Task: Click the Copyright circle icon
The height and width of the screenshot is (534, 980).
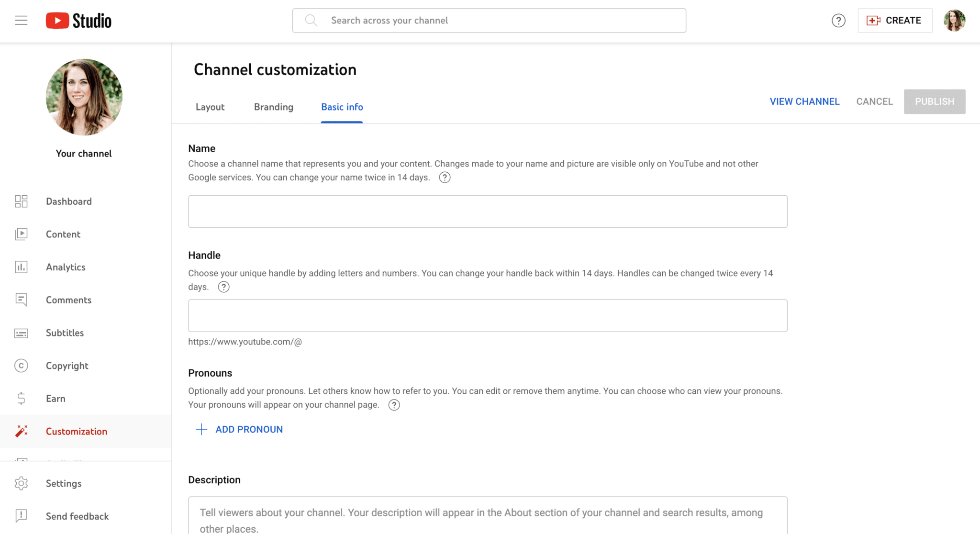Action: pos(21,366)
